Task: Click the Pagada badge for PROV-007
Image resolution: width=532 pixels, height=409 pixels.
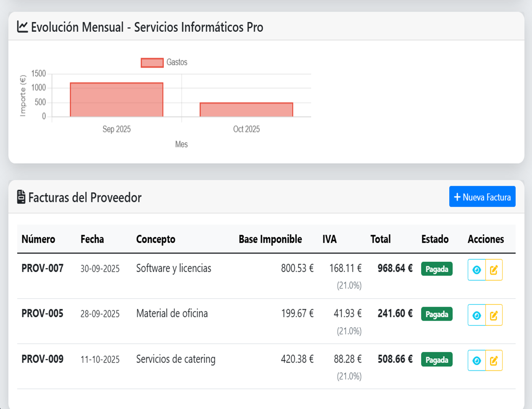Action: [x=437, y=269]
